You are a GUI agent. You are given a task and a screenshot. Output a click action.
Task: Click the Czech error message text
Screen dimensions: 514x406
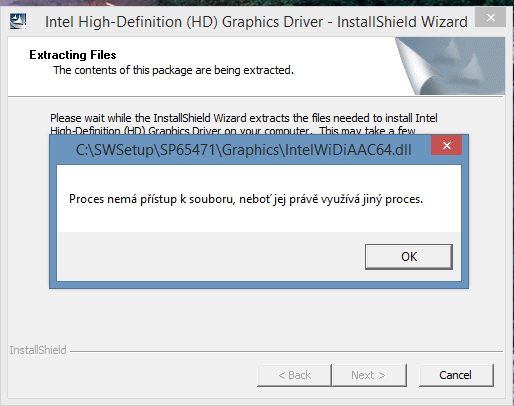246,199
